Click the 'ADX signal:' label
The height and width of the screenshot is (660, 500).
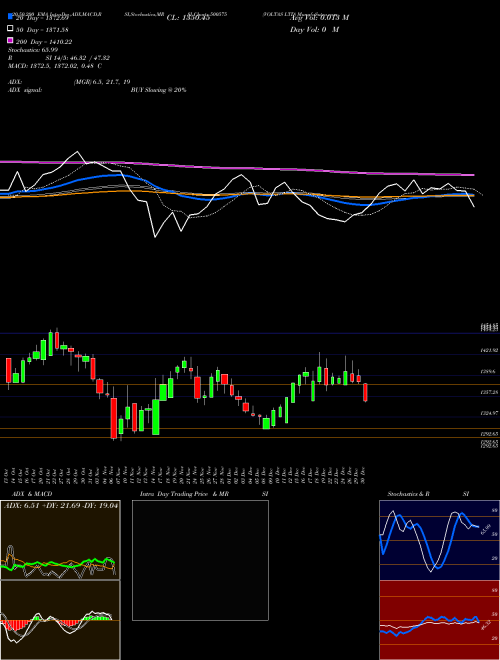point(25,90)
